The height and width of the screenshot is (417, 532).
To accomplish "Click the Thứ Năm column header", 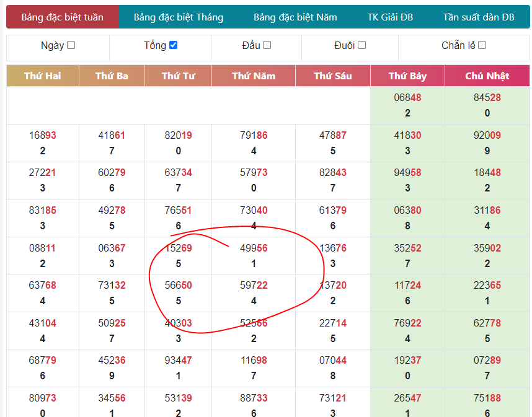I will pos(254,76).
